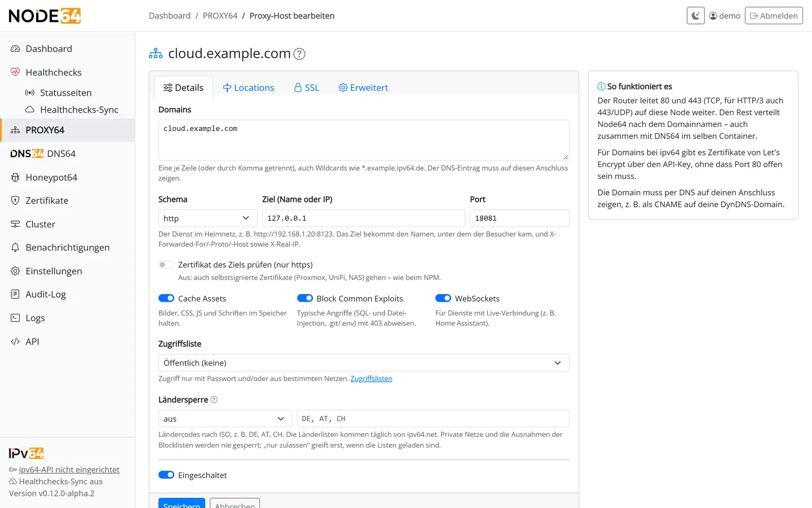Image resolution: width=812 pixels, height=508 pixels.
Task: Switch off the Eingeschaltet toggle
Action: pos(166,474)
